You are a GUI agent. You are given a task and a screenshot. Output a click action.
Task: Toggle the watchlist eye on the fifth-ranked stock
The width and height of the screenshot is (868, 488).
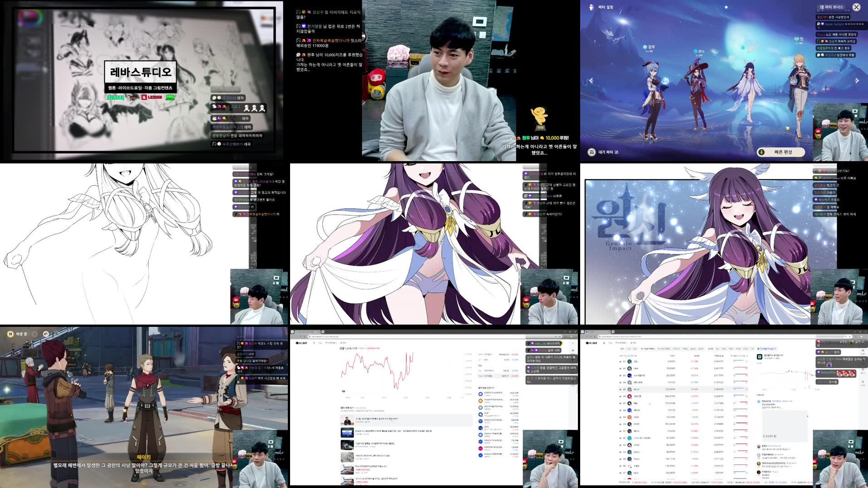[620, 389]
